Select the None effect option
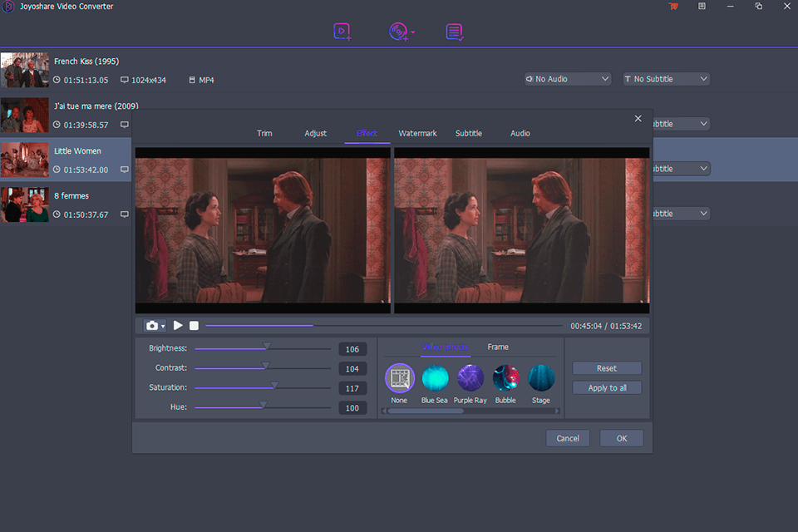 coord(400,379)
